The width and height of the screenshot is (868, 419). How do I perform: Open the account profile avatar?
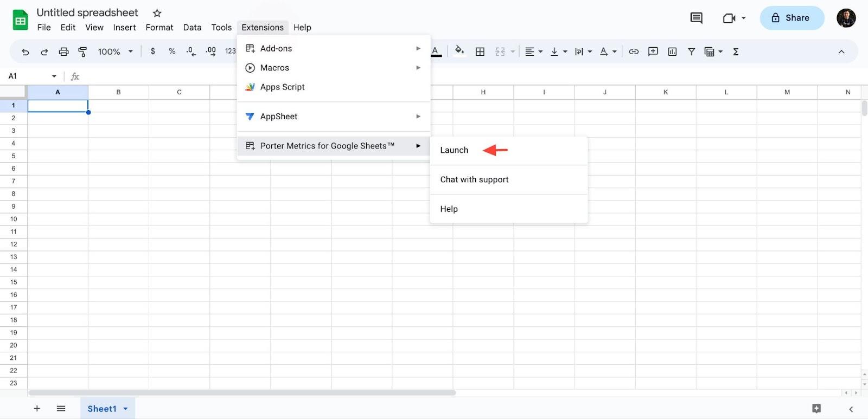(x=846, y=18)
